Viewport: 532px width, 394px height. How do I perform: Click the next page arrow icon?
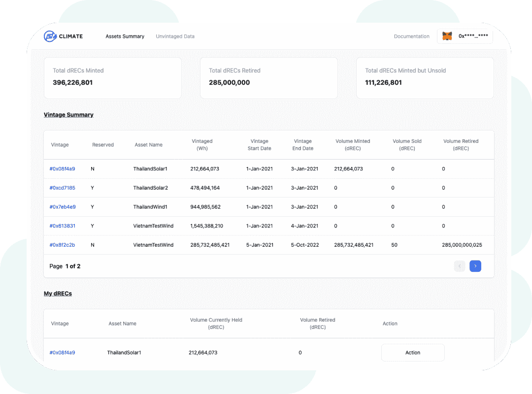click(x=475, y=266)
